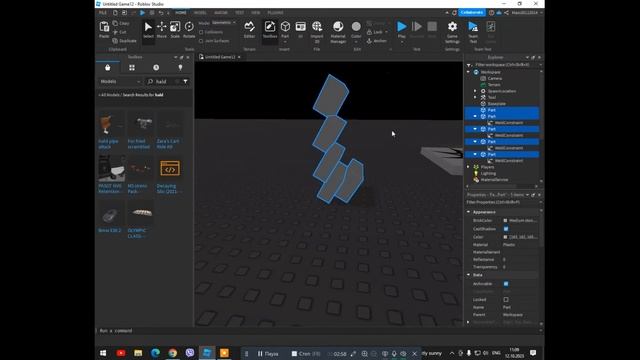This screenshot has width=640, height=360.
Task: Click the Anchor tool
Action: 377,41
